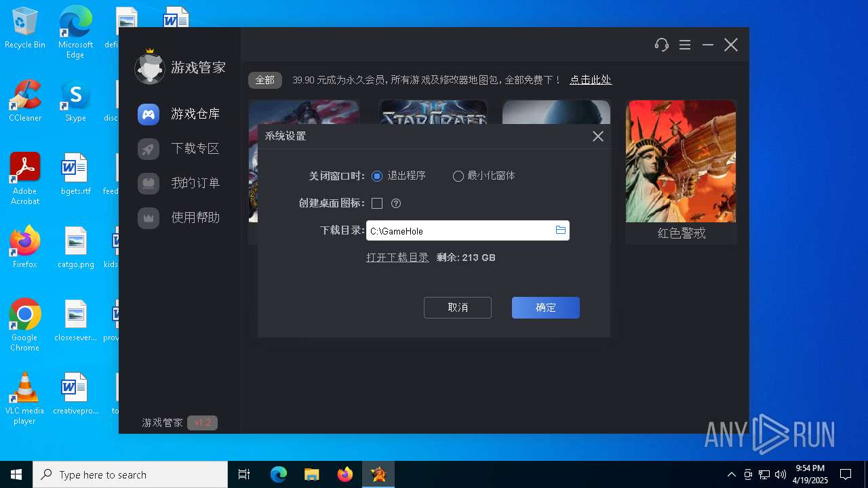This screenshot has height=488, width=868.
Task: Click the rocket icon for 下载专区
Action: pyautogui.click(x=149, y=148)
